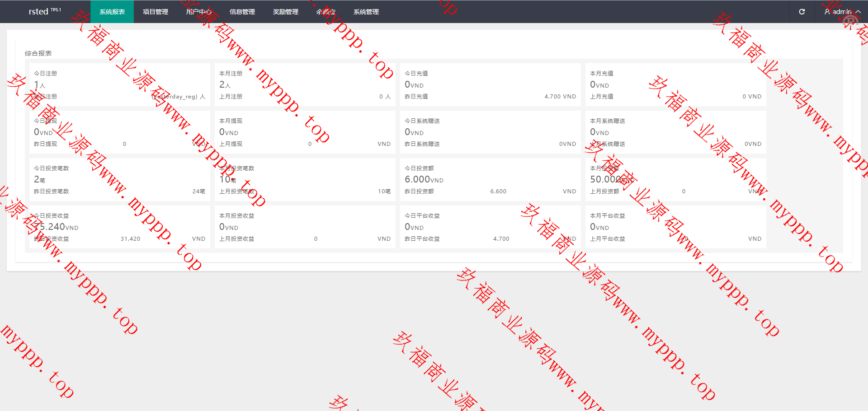The width and height of the screenshot is (868, 411).
Task: Select the 今日注册 statistics card
Action: coord(119,85)
